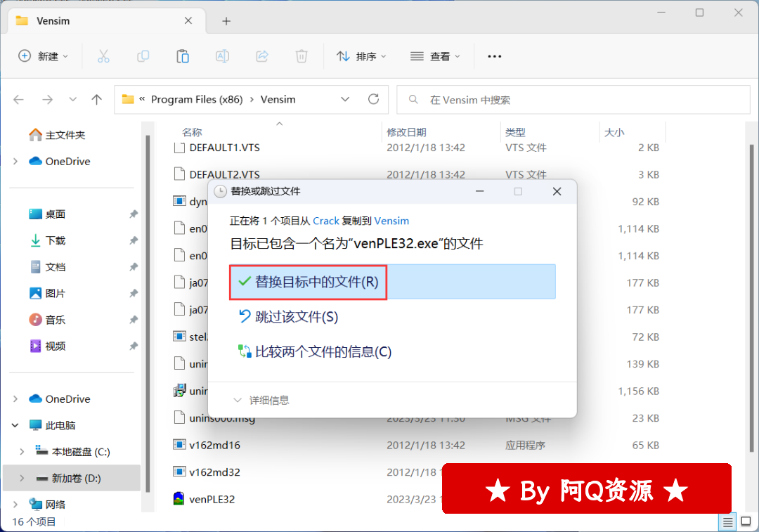Close the Vensim tab

[x=188, y=21]
